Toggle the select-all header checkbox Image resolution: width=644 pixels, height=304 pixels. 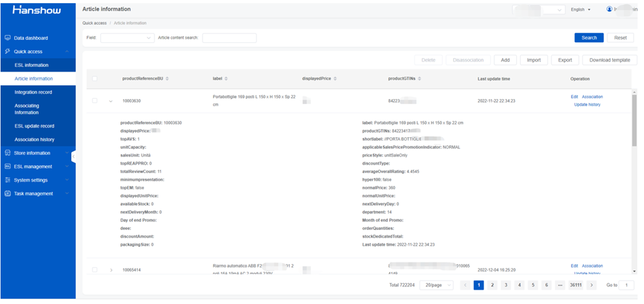[x=95, y=79]
